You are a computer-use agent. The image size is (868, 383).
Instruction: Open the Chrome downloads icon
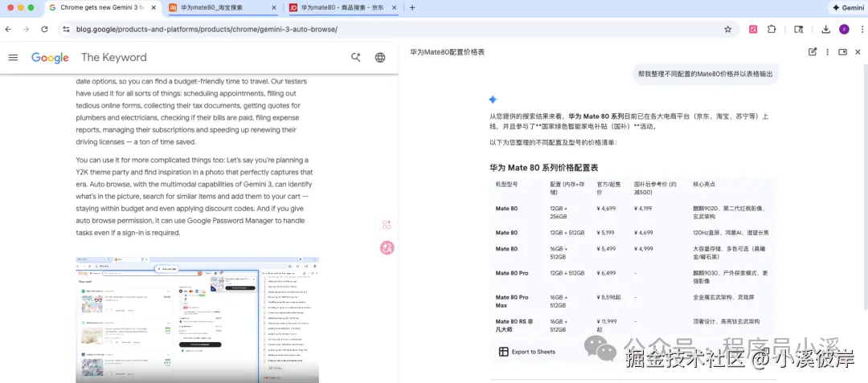point(825,29)
